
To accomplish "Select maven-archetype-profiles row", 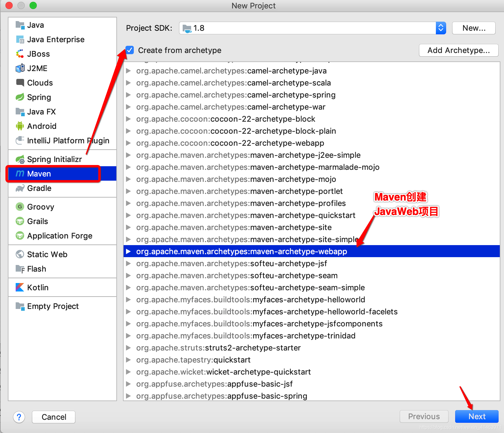I will pyautogui.click(x=312, y=203).
